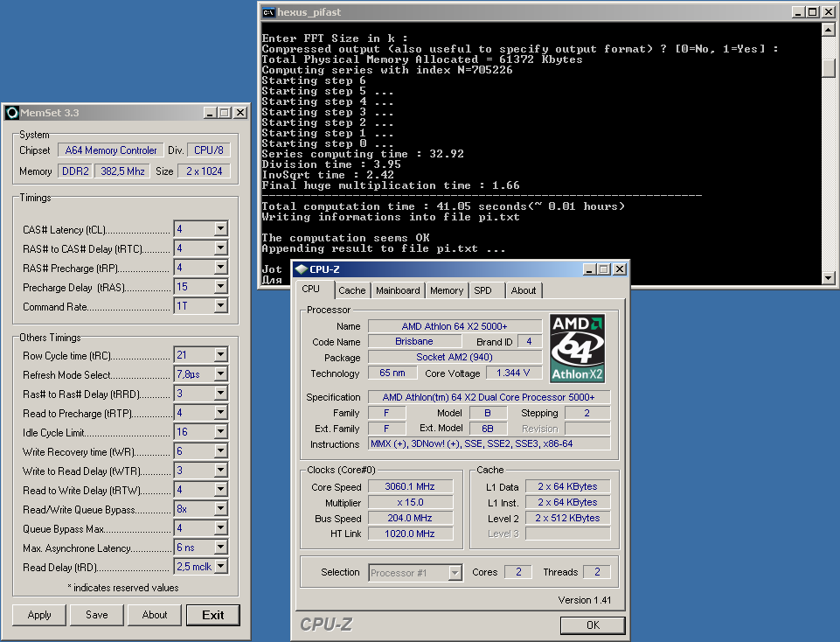Click the DDR2 memory type value

tap(75, 171)
